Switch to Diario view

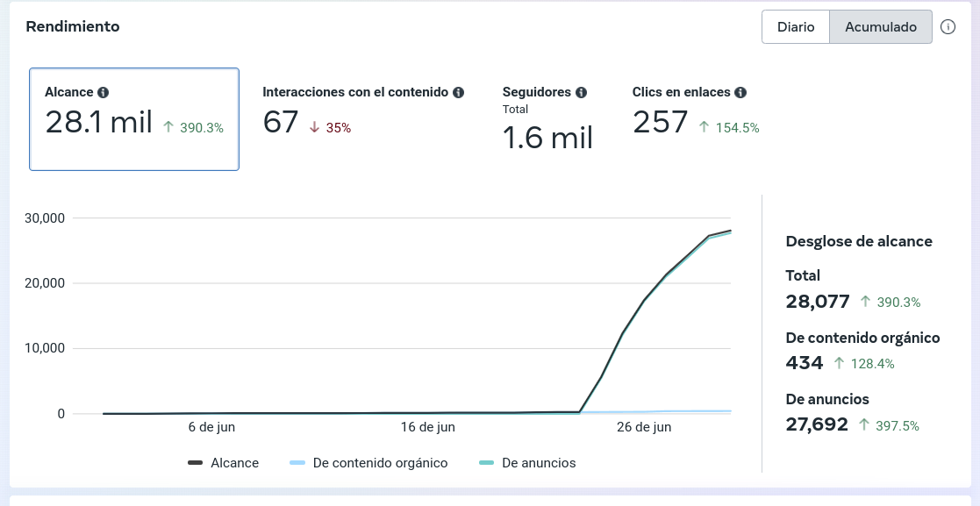[x=796, y=27]
